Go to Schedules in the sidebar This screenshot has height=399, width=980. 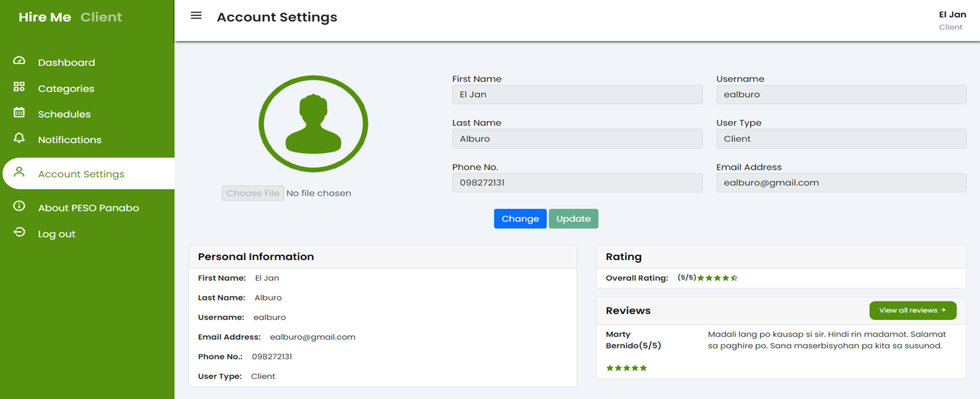tap(64, 114)
